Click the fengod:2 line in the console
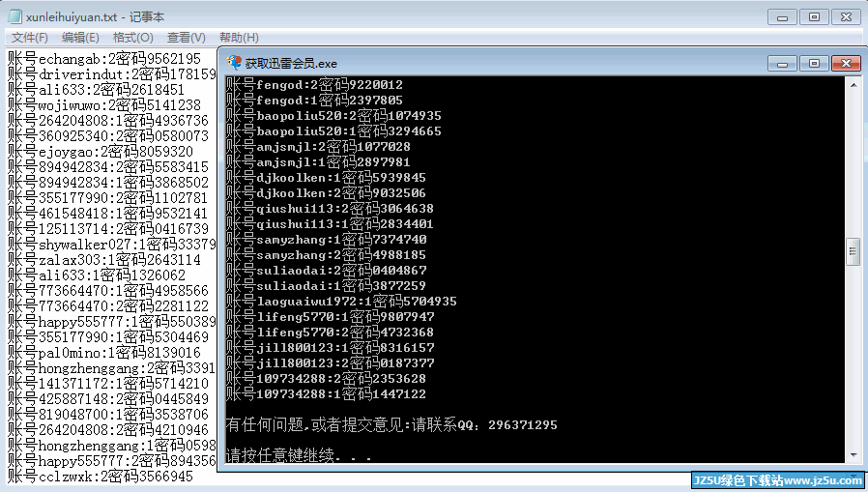 tap(314, 85)
